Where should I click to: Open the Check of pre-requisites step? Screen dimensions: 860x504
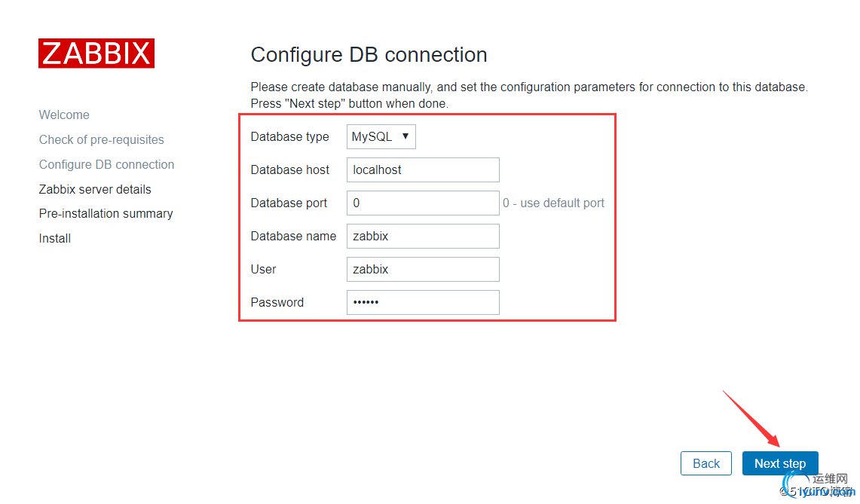(x=102, y=140)
